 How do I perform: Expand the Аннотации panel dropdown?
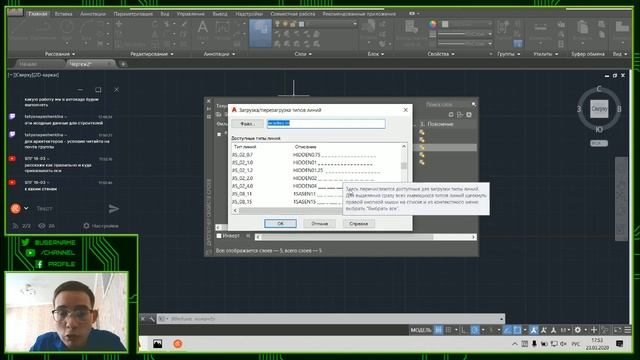coord(219,54)
